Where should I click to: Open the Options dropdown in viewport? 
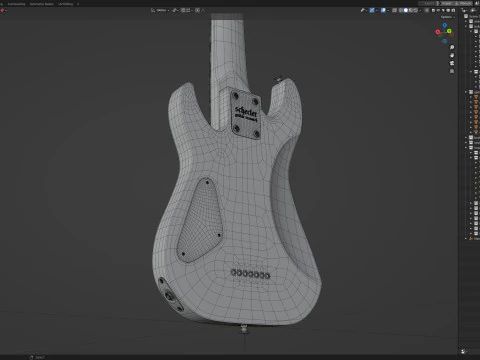coord(448,17)
